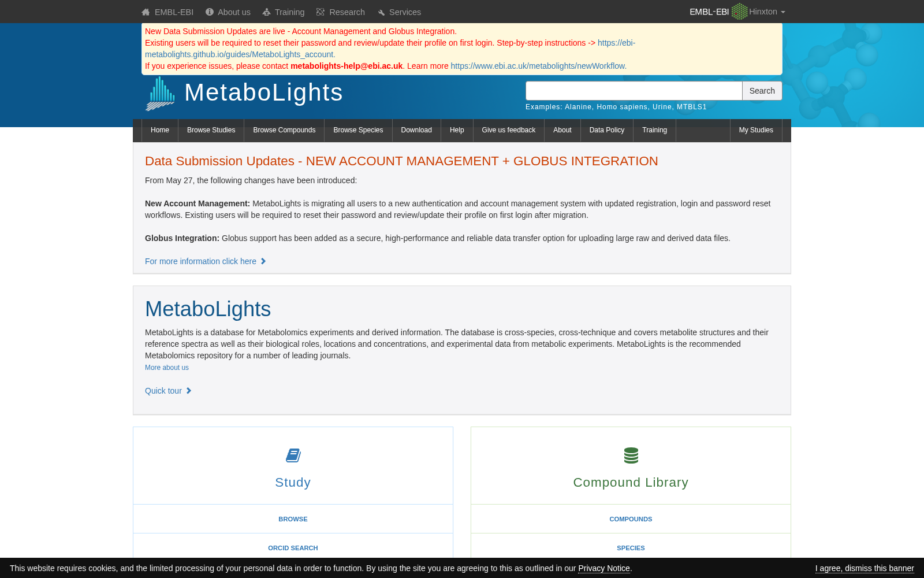Click the Urine example search term
The width and height of the screenshot is (924, 578).
[x=662, y=107]
